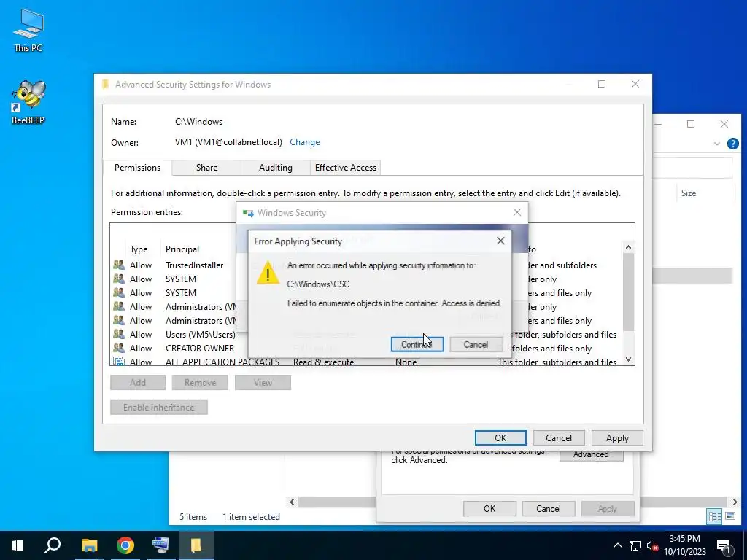Close the Windows Security dialog
747x560 pixels.
pyautogui.click(x=517, y=212)
